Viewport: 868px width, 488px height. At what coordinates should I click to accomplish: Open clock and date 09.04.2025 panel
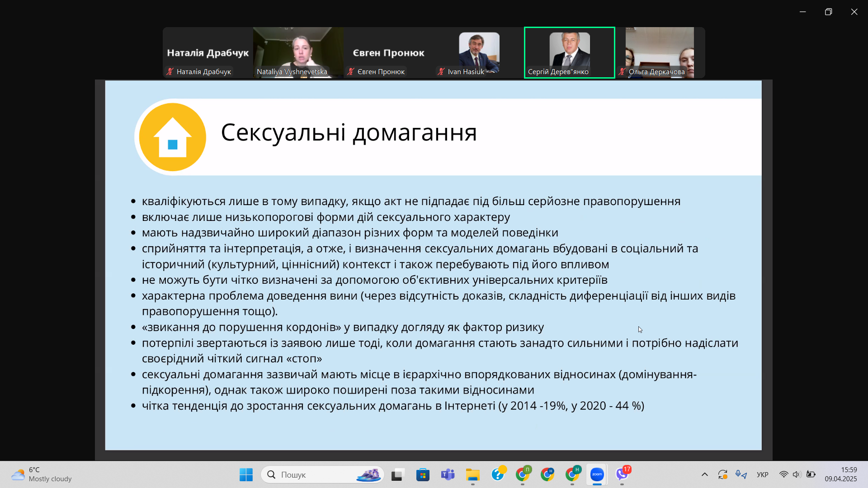pyautogui.click(x=840, y=474)
